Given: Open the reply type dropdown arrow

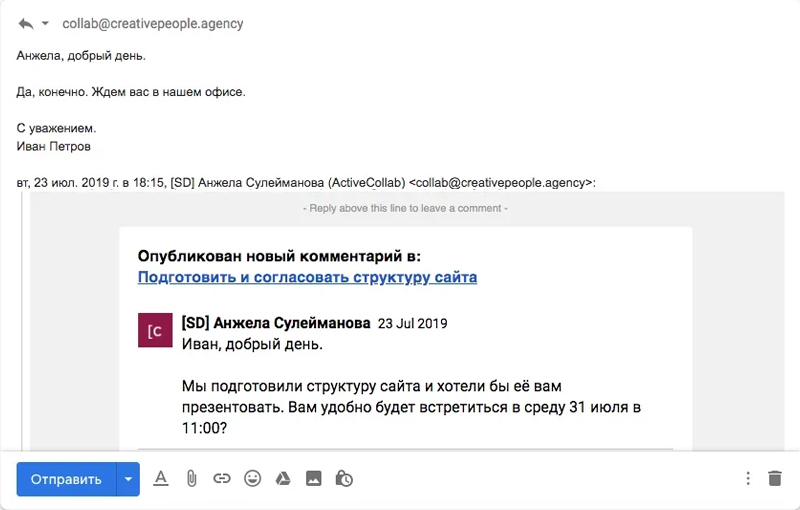Looking at the screenshot, I should tap(45, 23).
